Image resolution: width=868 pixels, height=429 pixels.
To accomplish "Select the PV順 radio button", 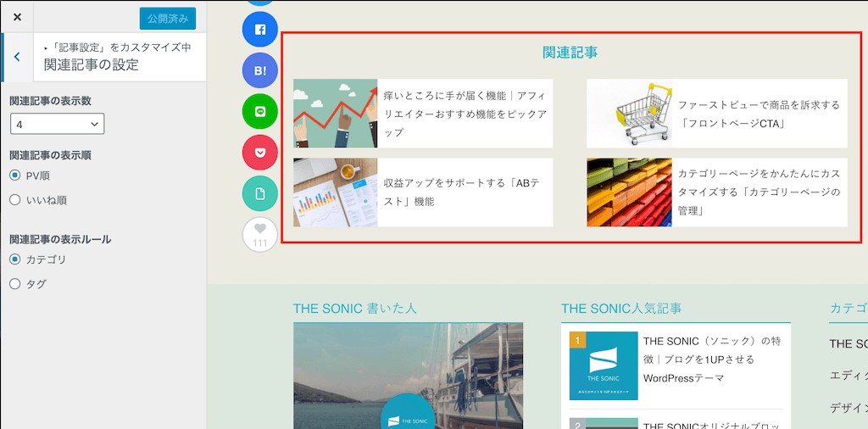I will click(15, 175).
